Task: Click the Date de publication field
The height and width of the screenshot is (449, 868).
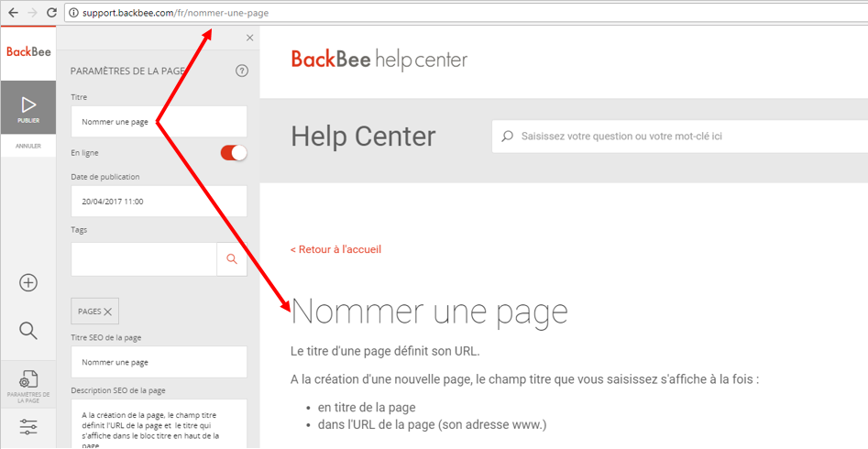Action: [x=159, y=202]
